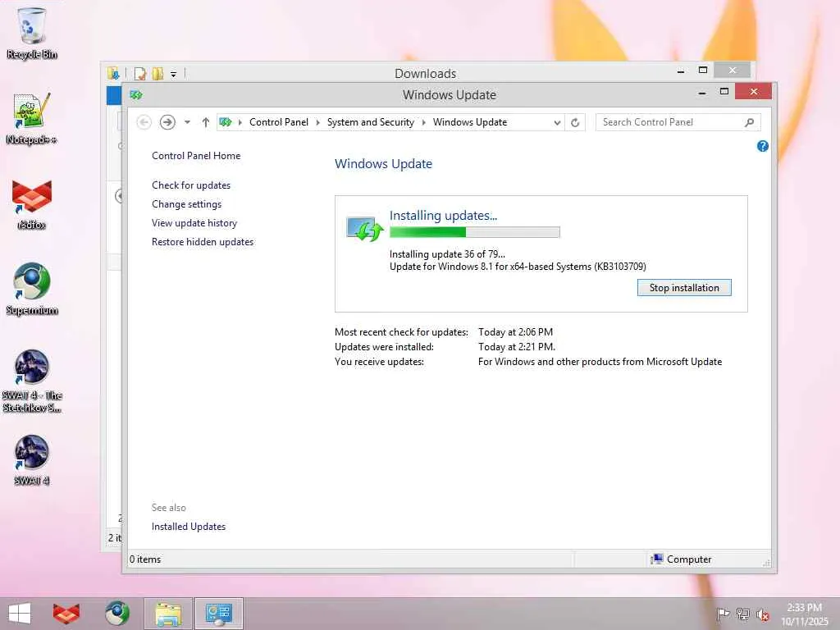Select the Supermium desktop shortcut
Image resolution: width=840 pixels, height=630 pixels.
point(32,288)
